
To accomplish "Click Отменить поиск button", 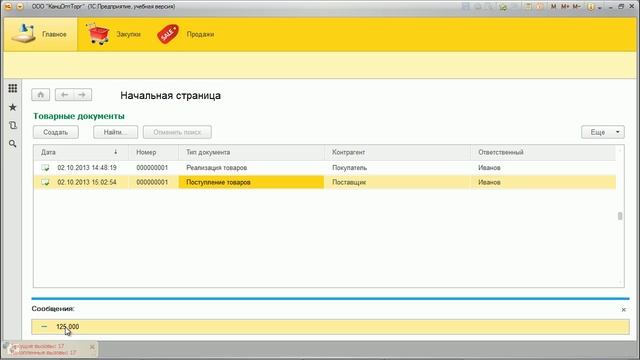I will 177,132.
